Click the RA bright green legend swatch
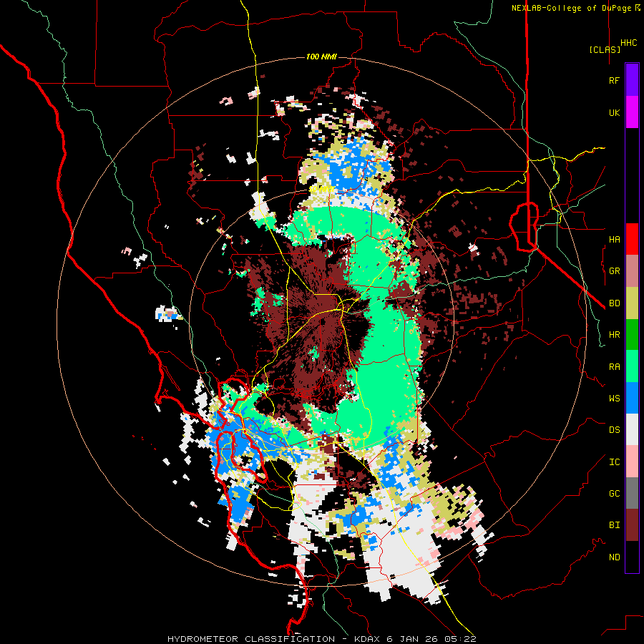 tap(632, 366)
